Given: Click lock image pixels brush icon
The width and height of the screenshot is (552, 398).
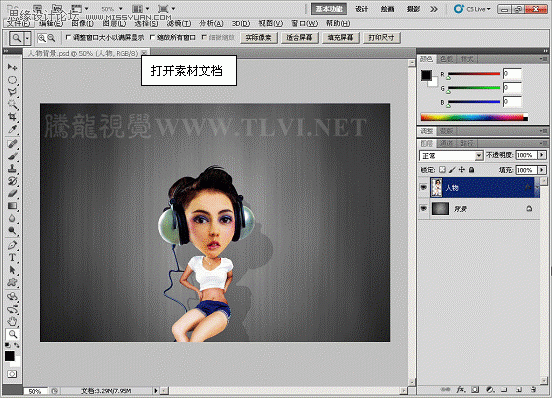Looking at the screenshot, I should pos(452,170).
